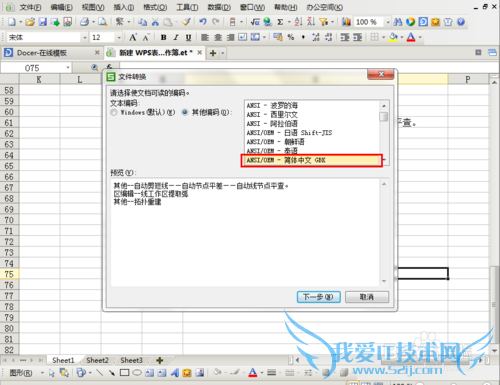Click the blue help question mark icon
The height and width of the screenshot is (385, 500).
pos(461,22)
